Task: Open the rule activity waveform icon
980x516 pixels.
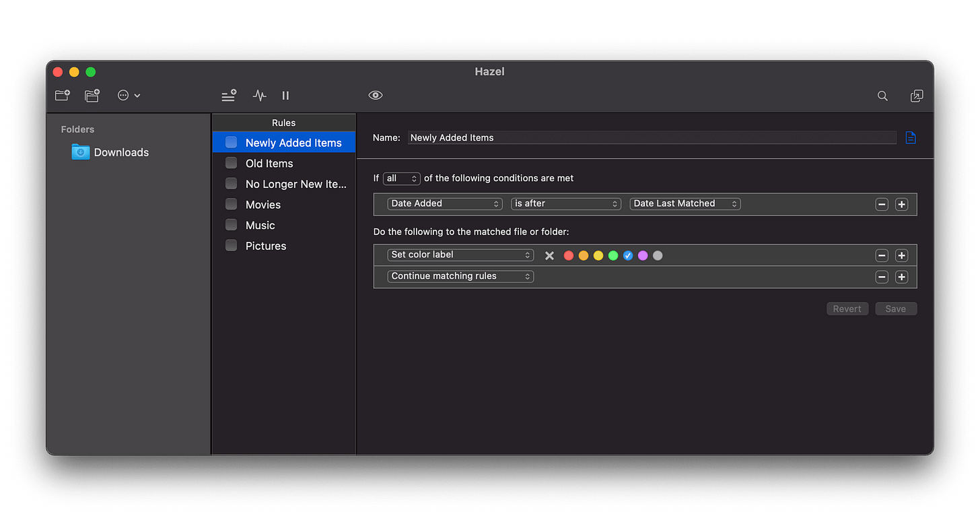Action: 259,96
